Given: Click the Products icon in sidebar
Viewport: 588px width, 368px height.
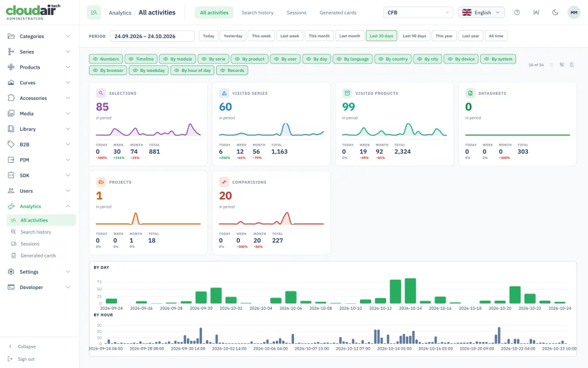Looking at the screenshot, I should tap(11, 67).
